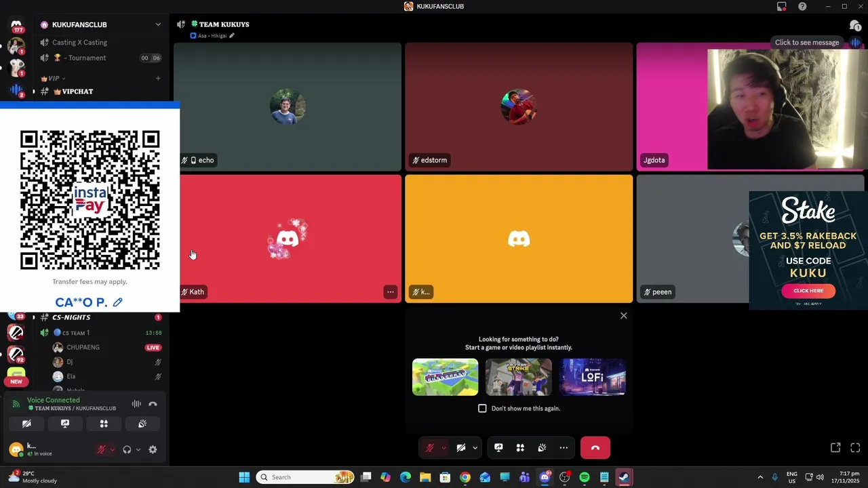
Task: Open microphone options arrow in call bar
Action: coord(443,448)
